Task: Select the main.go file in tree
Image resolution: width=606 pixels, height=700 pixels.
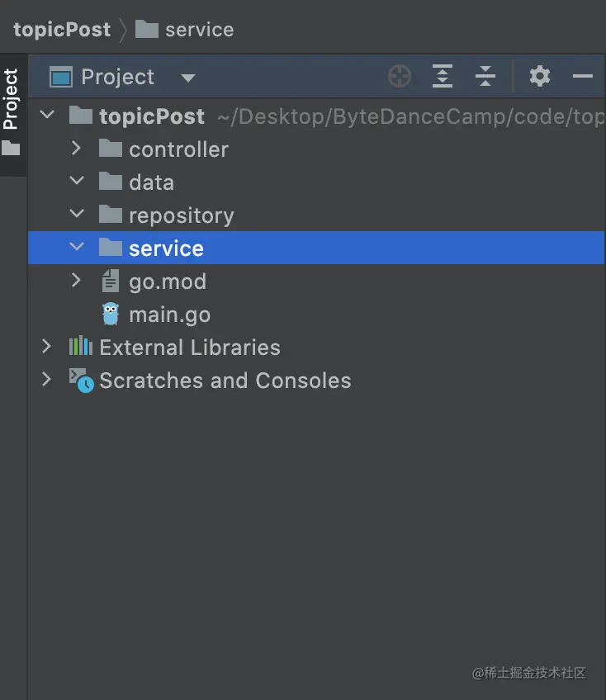Action: (169, 315)
